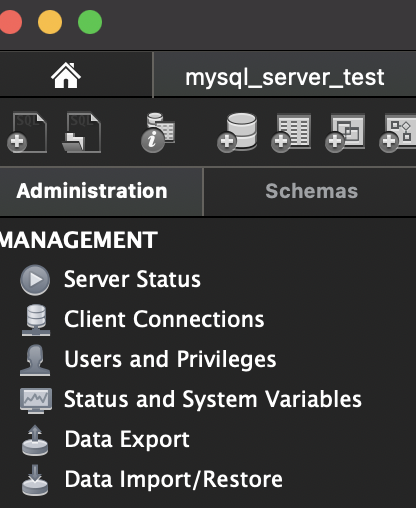
Task: Click the Server Status play icon
Action: (35, 280)
